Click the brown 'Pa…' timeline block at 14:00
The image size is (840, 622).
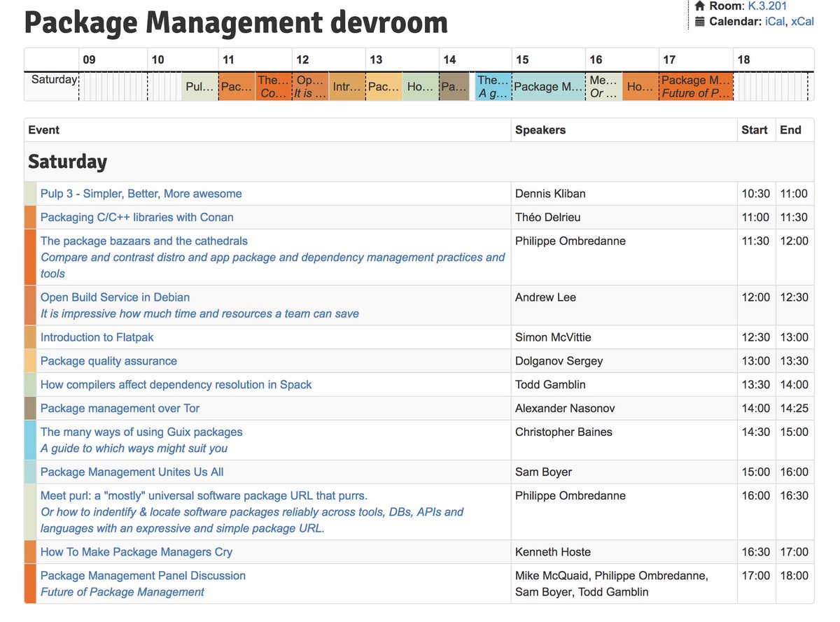point(455,87)
